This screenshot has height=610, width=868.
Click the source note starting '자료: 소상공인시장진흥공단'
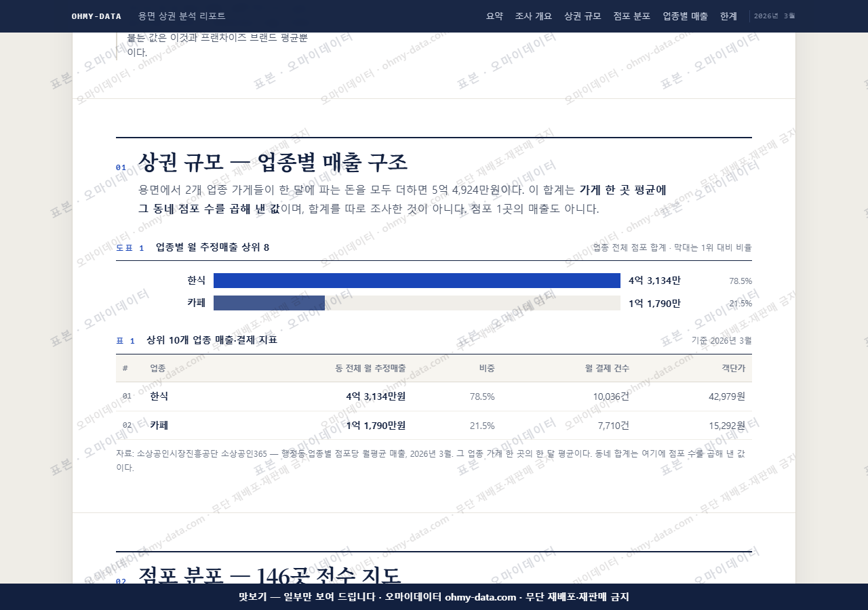(432, 460)
